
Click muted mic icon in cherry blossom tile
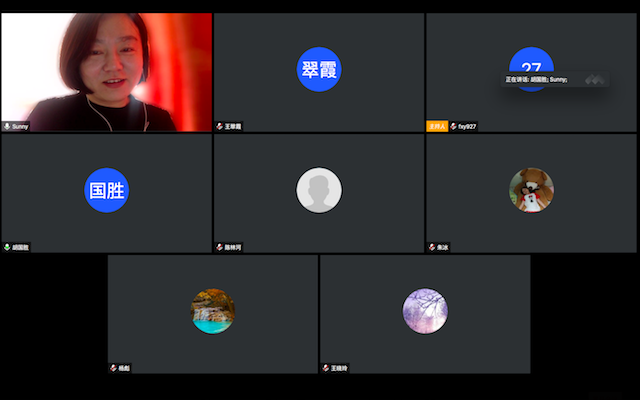pos(326,368)
